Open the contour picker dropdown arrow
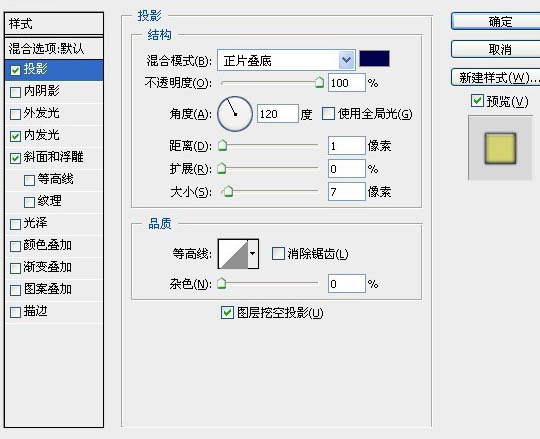 253,254
